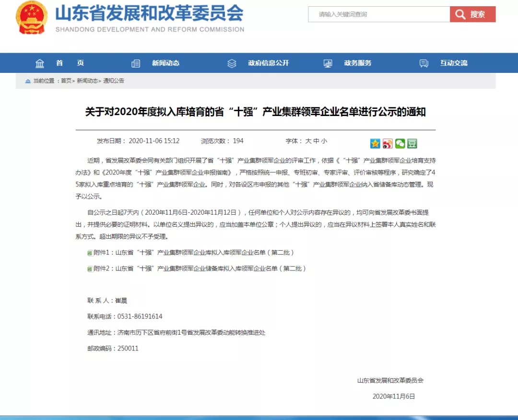Focus the keyword search input field

[x=379, y=14]
